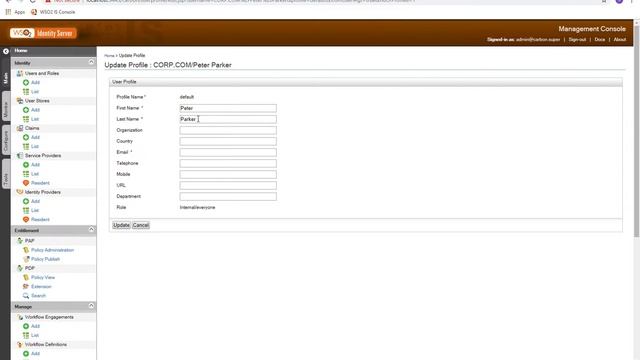Click Policy View icon under PDP

(x=26, y=277)
